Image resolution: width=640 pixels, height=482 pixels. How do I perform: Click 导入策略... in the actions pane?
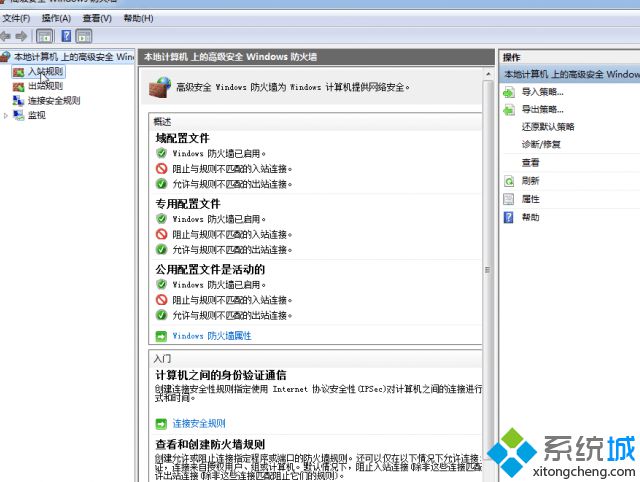click(542, 92)
